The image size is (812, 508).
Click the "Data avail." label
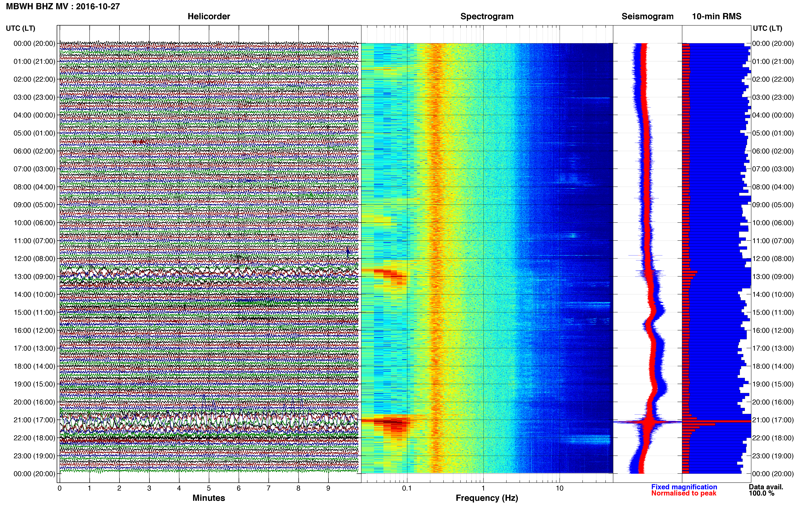[766, 487]
